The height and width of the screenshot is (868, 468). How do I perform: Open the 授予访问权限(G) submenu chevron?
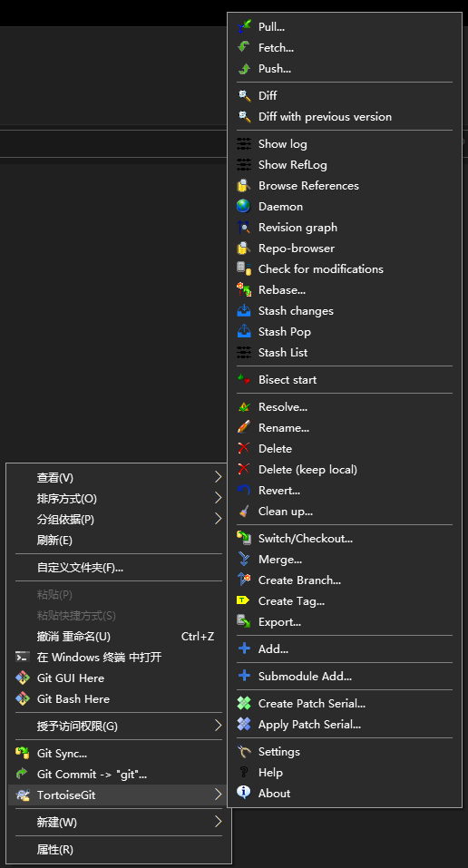(x=218, y=726)
